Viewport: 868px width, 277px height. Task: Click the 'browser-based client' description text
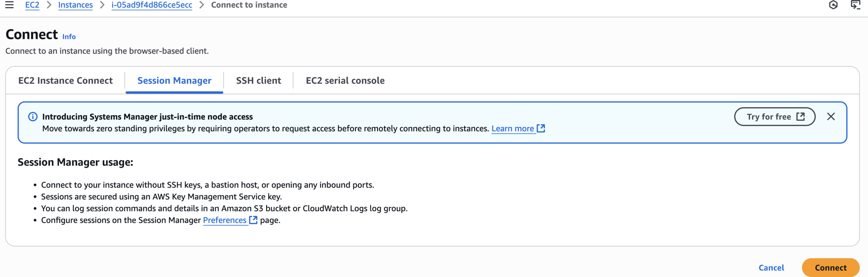tap(107, 51)
